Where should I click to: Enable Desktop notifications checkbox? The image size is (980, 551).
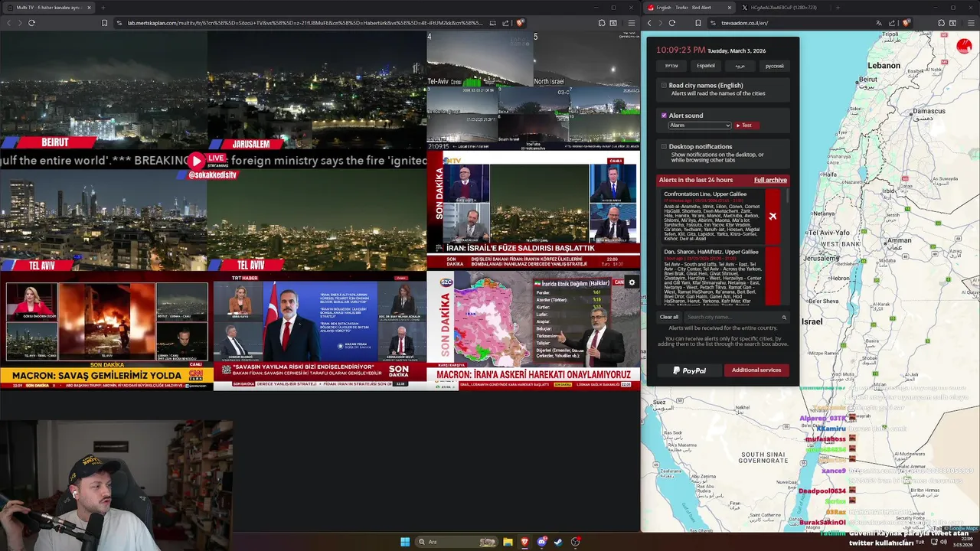[x=664, y=146]
